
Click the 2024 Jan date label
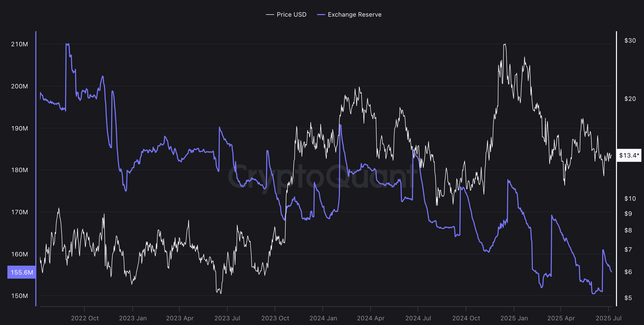tap(323, 318)
